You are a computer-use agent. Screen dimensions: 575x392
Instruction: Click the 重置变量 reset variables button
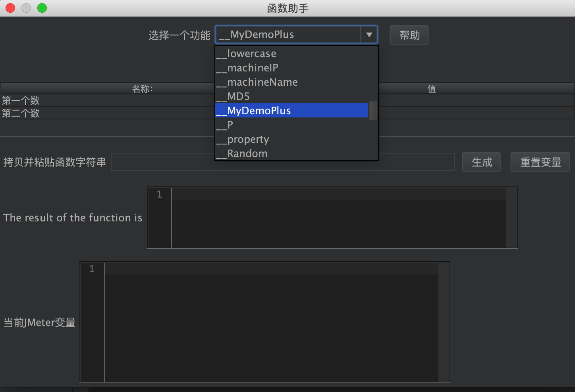coord(540,162)
